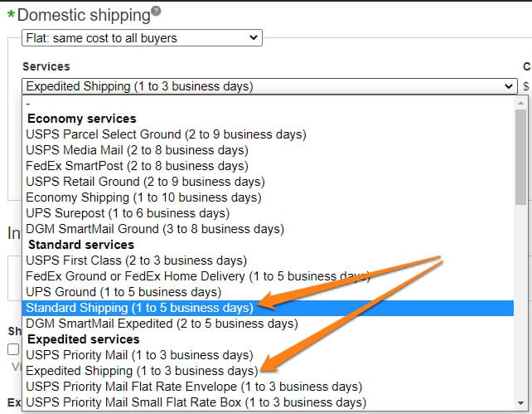Open the Flat: same cost to all buyers dropdown

click(x=142, y=37)
